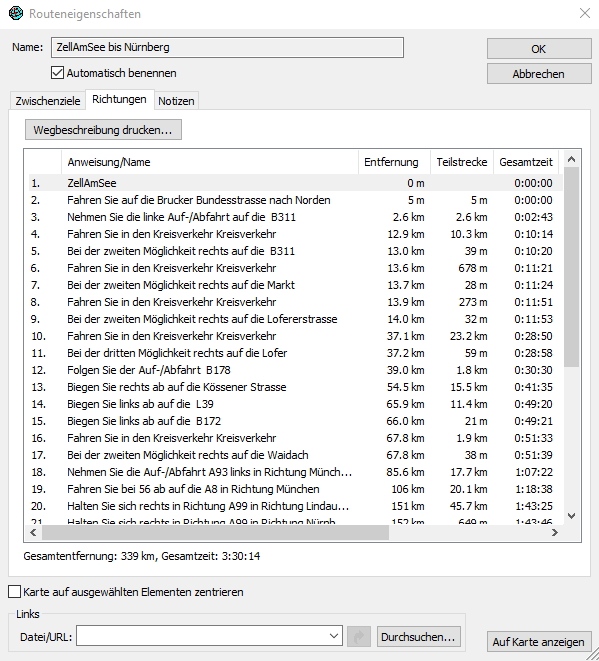The height and width of the screenshot is (661, 599).
Task: Select row 3 linke Auf-/Abfahrt B311
Action: [295, 217]
